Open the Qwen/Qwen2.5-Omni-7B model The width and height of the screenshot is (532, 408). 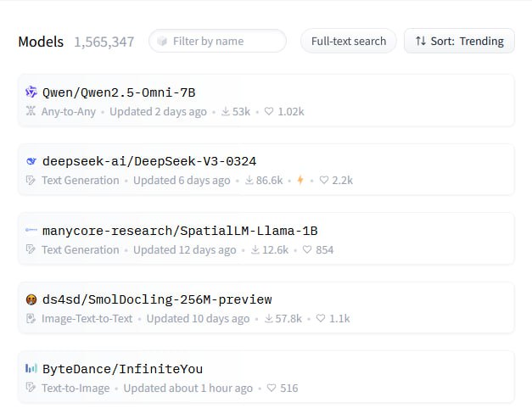[x=119, y=92]
